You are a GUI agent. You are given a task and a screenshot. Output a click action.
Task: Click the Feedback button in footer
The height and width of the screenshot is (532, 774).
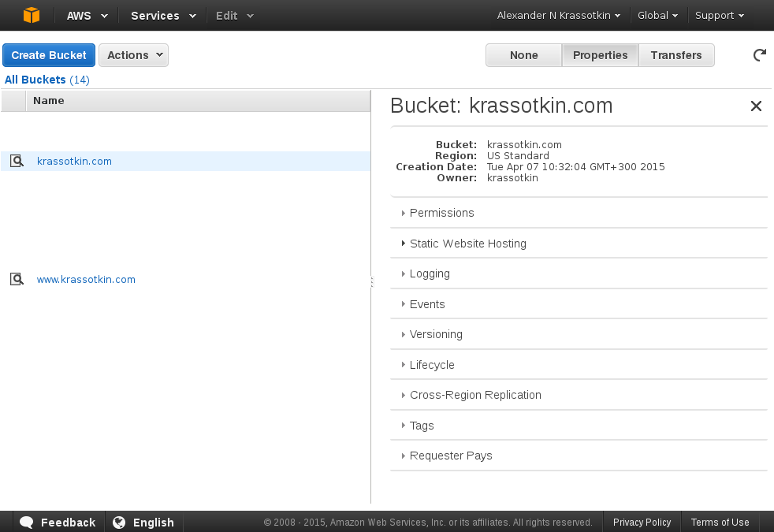(58, 522)
